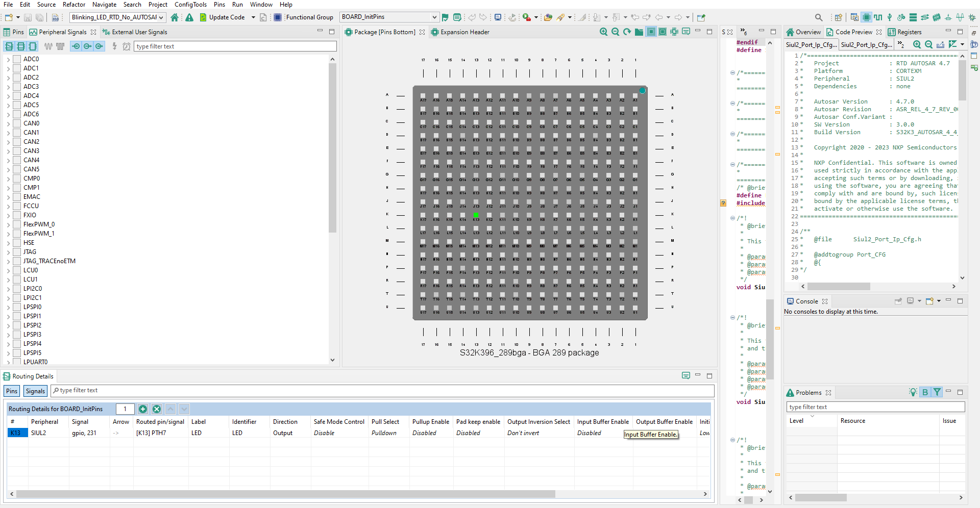Click the Peripheral Signals filter text field

pos(235,46)
